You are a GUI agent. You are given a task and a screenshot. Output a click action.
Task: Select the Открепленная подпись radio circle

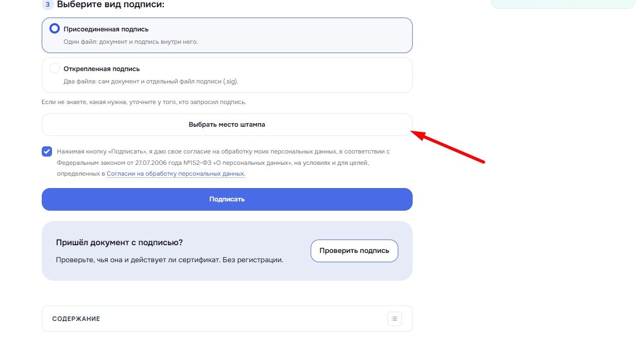pos(55,69)
